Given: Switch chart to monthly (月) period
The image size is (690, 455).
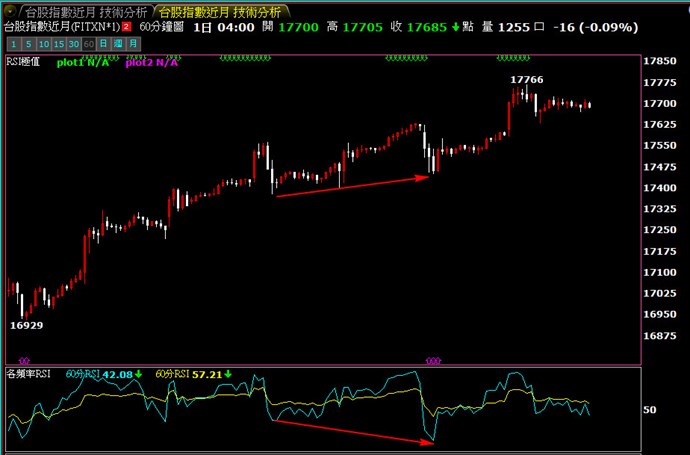Looking at the screenshot, I should [133, 45].
